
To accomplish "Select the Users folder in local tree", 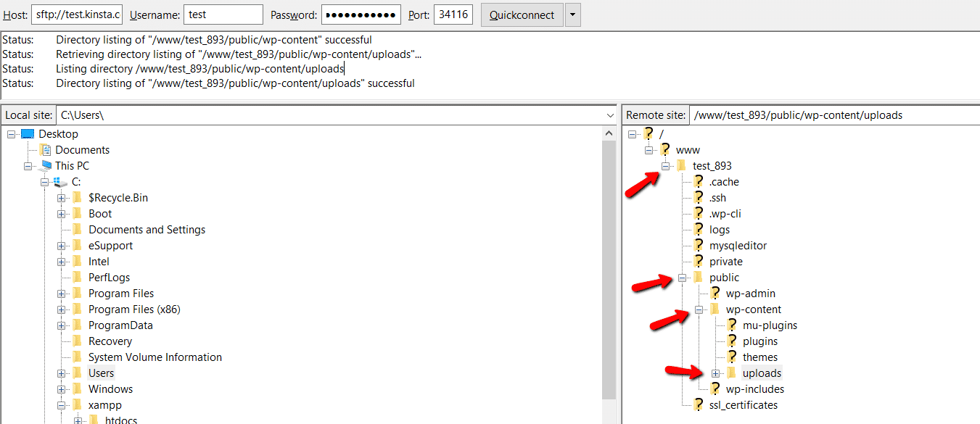I will [101, 373].
